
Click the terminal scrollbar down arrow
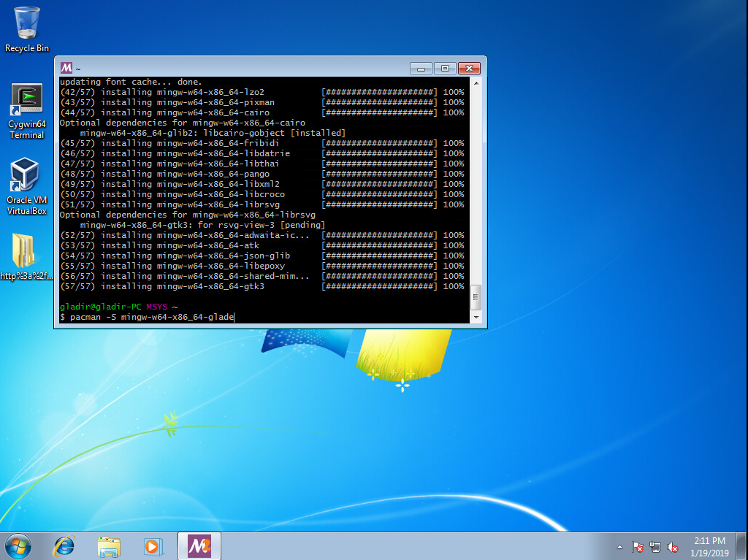click(x=476, y=318)
